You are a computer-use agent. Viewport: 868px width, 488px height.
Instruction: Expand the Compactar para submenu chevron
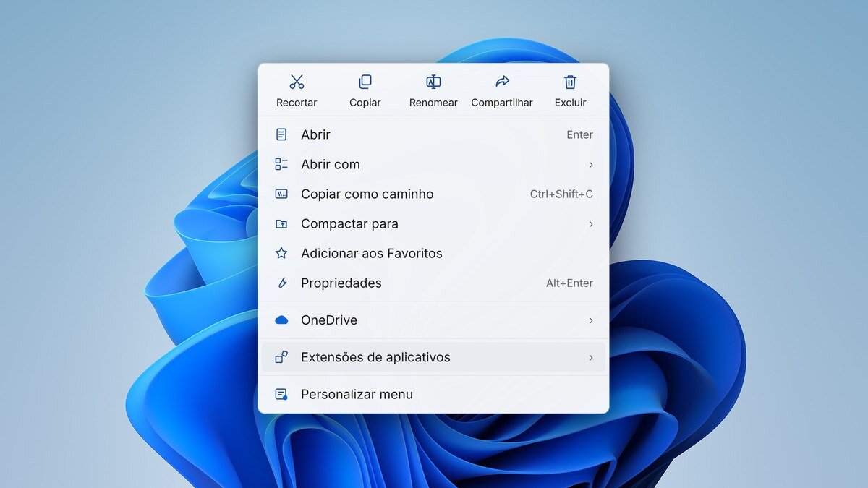tap(591, 224)
